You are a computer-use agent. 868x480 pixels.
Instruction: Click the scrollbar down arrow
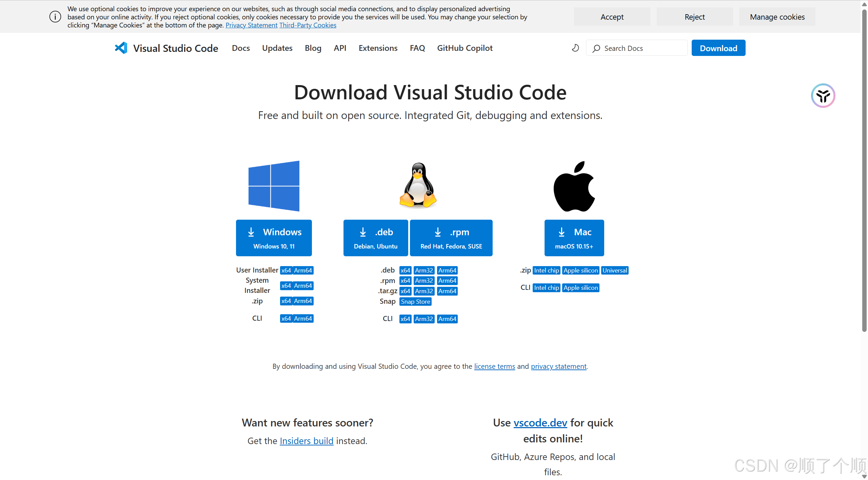point(864,476)
